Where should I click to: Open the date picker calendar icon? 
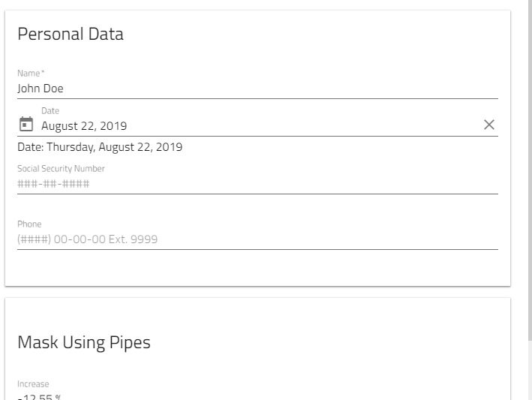point(26,124)
